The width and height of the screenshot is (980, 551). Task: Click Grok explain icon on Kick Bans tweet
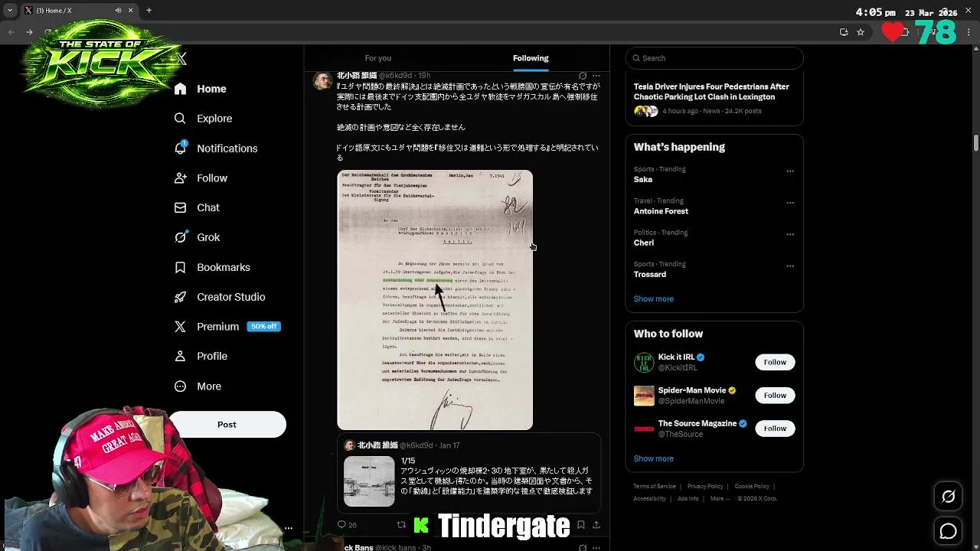[583, 548]
